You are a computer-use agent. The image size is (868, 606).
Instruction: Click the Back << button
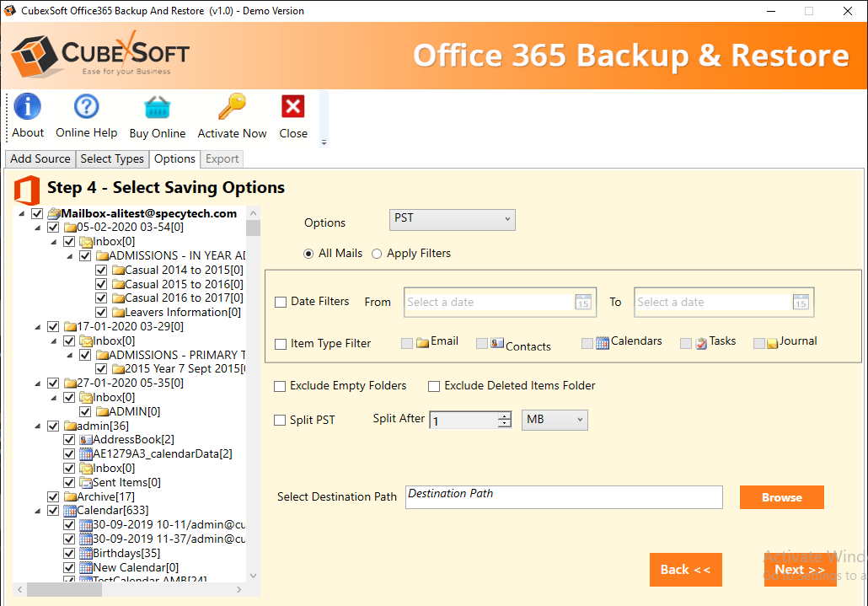pyautogui.click(x=685, y=570)
